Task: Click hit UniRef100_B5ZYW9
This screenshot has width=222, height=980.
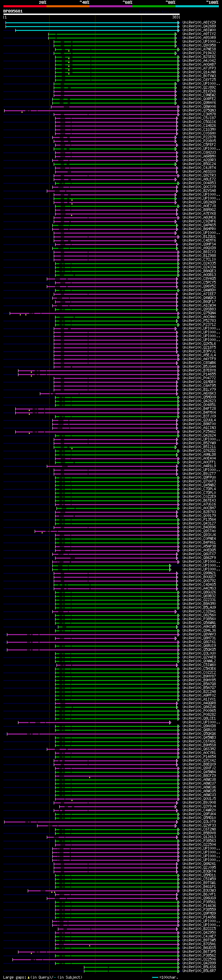Action: (199, 443)
